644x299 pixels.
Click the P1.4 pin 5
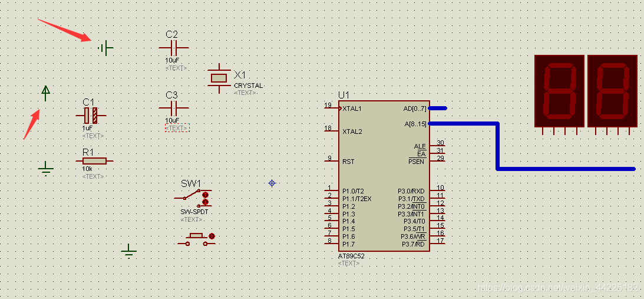(x=331, y=221)
